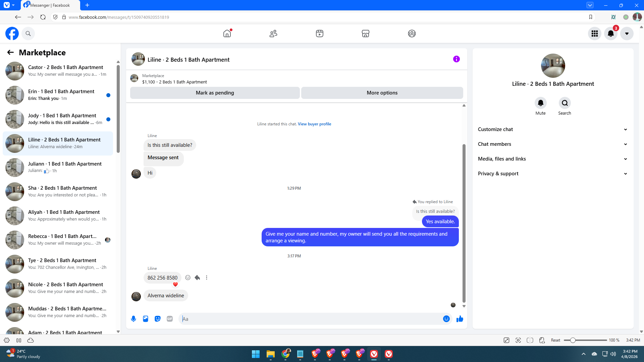This screenshot has height=362, width=644.
Task: Open the account dropdown arrow
Action: (x=627, y=34)
